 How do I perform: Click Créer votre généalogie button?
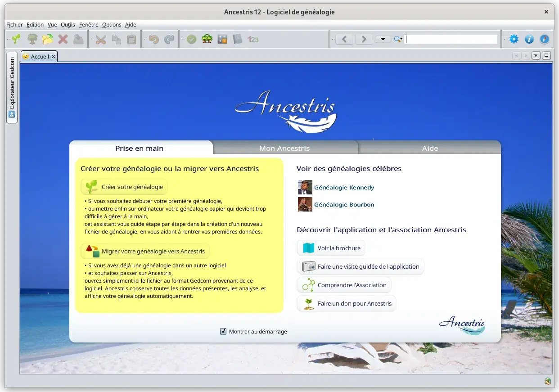click(x=124, y=187)
